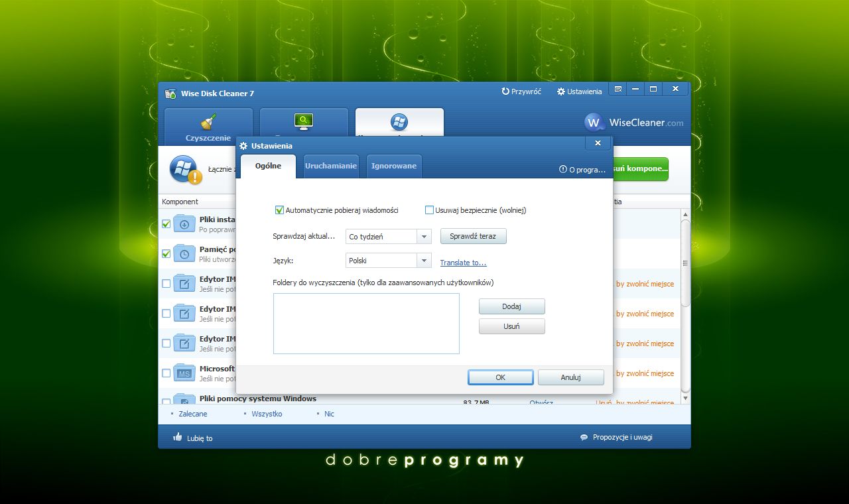Screen dimensions: 849x504
Task: Click the WiseCleaner.com logo
Action: [x=634, y=123]
